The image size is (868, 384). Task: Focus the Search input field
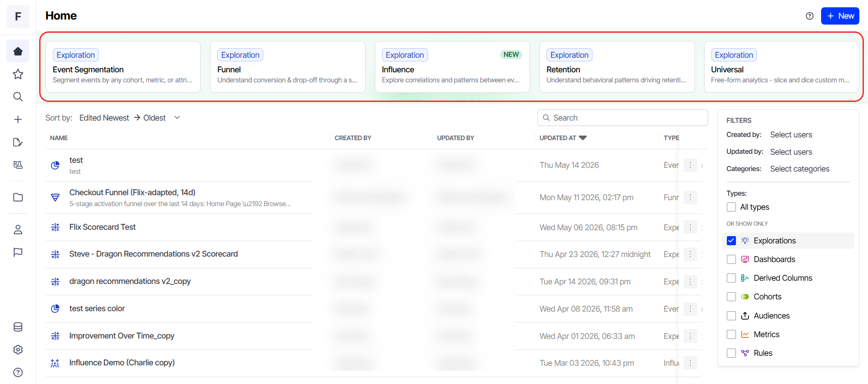pyautogui.click(x=622, y=118)
